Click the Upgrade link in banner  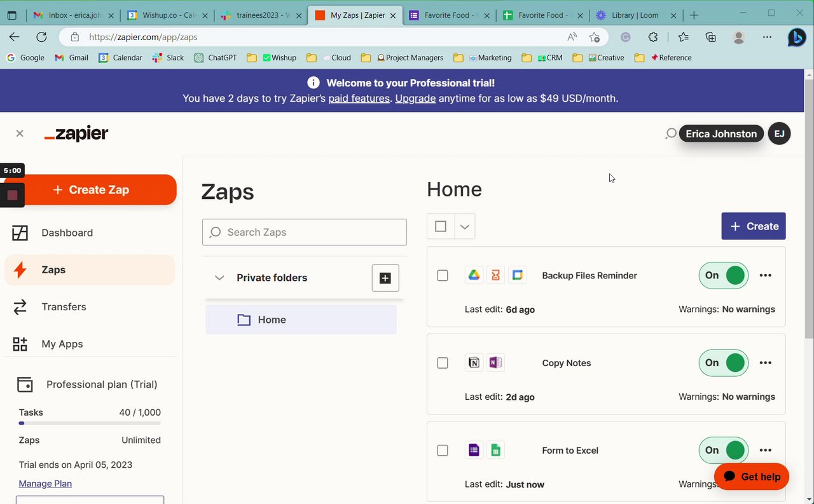415,99
